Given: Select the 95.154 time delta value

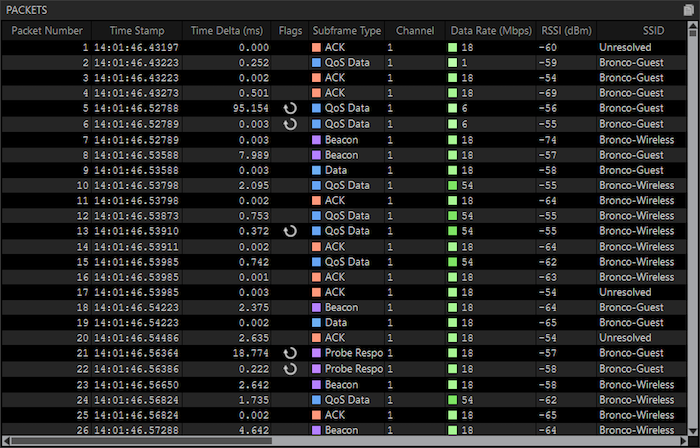Looking at the screenshot, I should coord(251,108).
